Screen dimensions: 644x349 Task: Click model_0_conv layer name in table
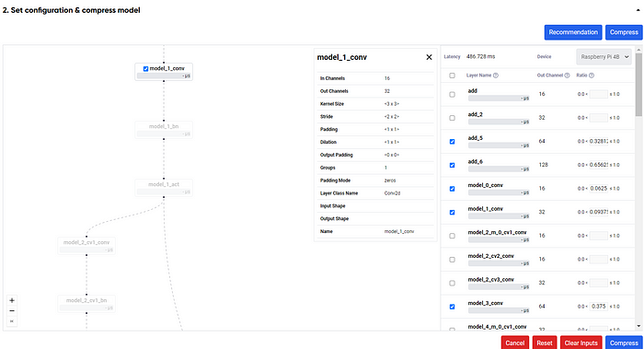[x=485, y=185]
